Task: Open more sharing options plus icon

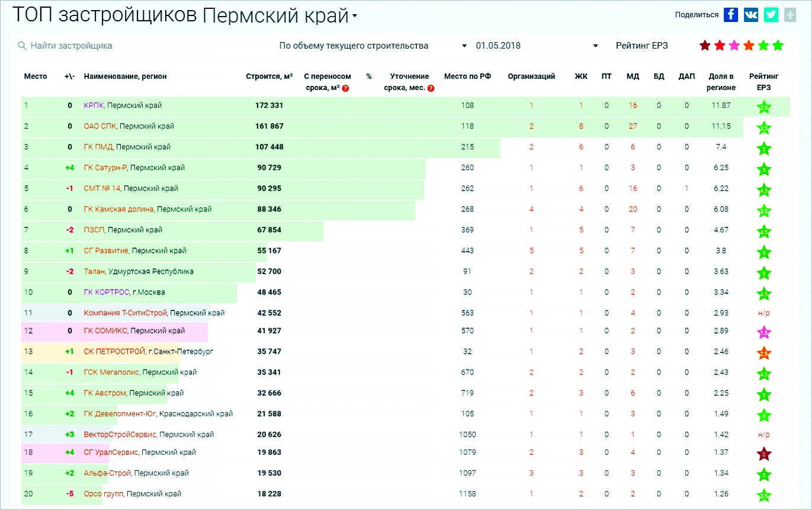Action: pyautogui.click(x=789, y=15)
